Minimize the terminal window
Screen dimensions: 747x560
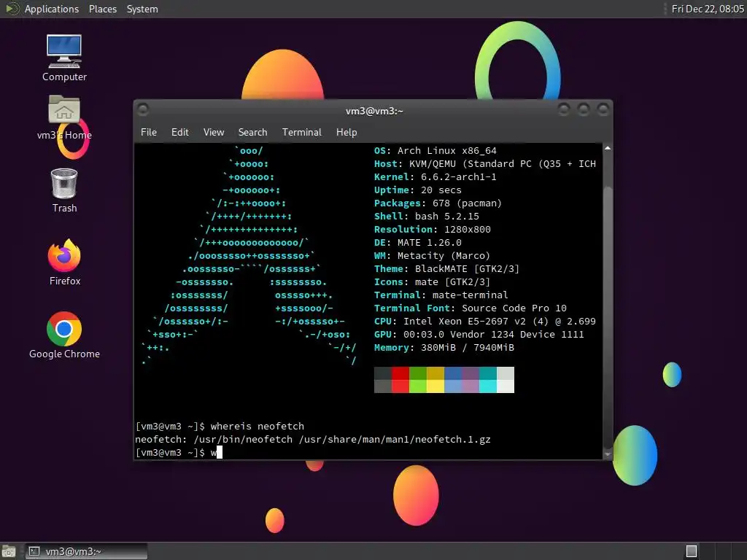564,110
